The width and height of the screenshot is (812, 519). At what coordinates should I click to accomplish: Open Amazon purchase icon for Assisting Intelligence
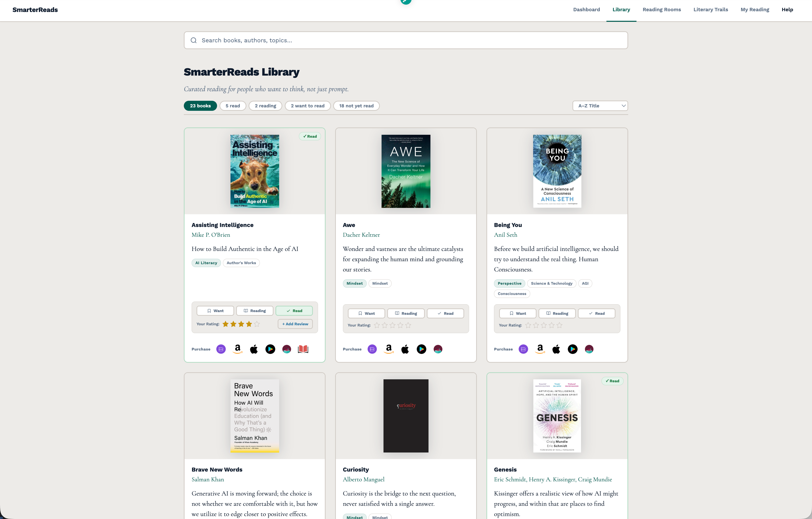tap(237, 349)
